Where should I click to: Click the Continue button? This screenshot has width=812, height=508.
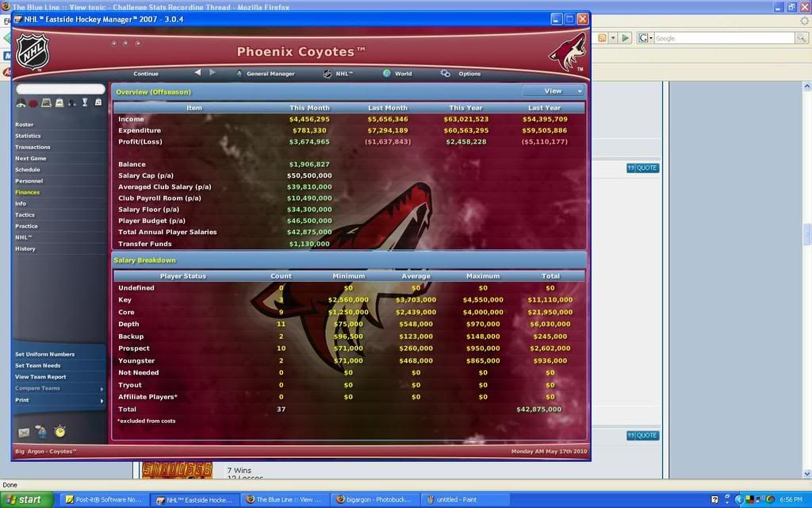tap(146, 74)
